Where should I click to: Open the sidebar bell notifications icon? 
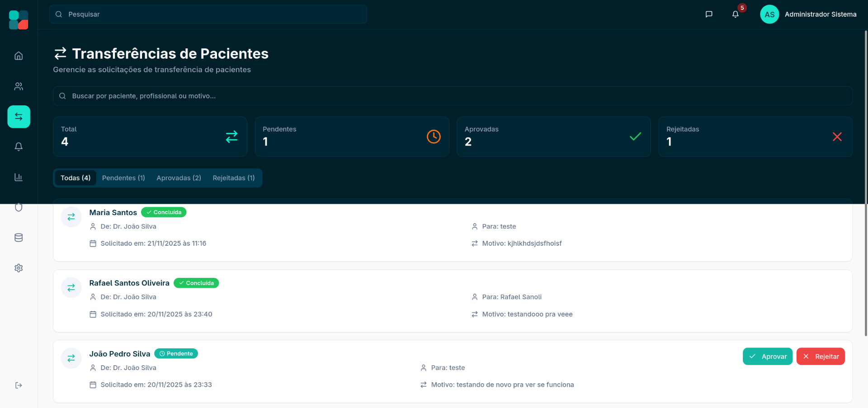point(19,147)
